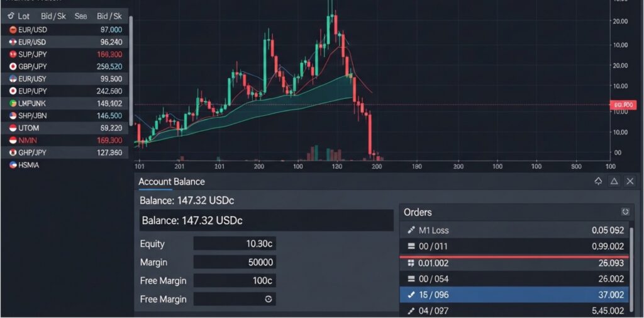Click the HSMIA flag icon

click(13, 165)
